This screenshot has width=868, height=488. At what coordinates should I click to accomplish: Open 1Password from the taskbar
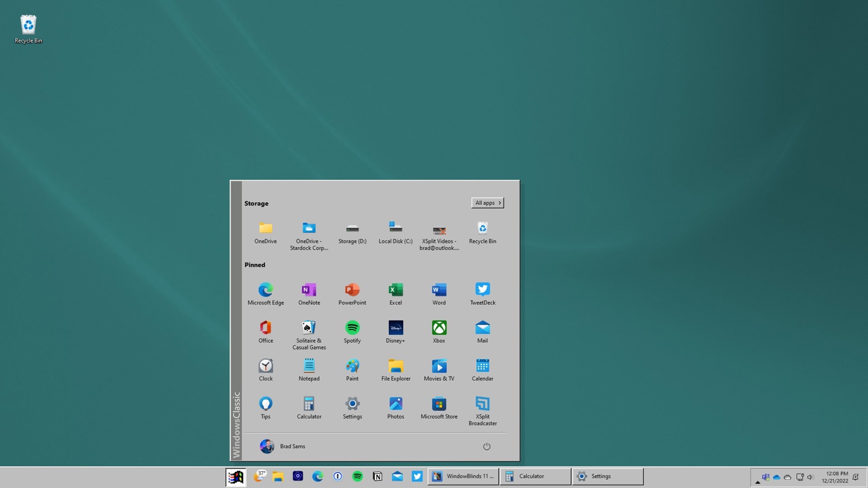point(338,476)
